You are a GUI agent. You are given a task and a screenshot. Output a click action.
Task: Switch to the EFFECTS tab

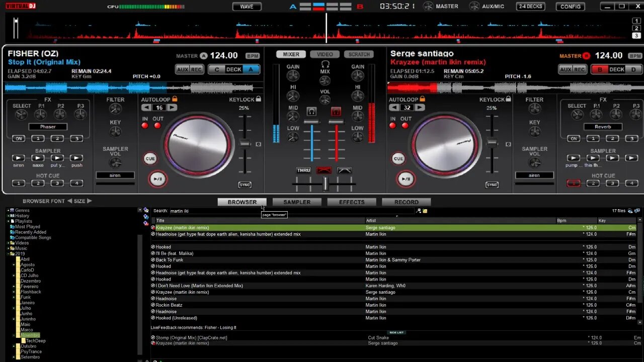[x=352, y=202]
